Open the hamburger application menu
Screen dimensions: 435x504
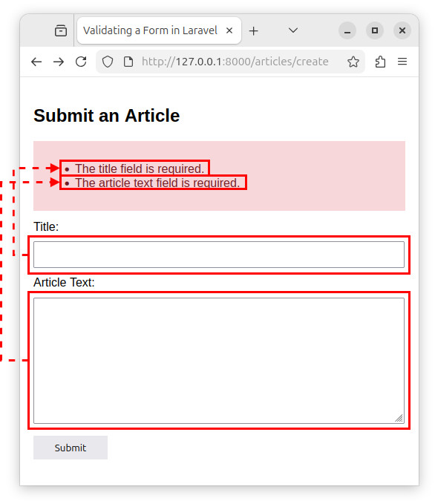(x=402, y=62)
